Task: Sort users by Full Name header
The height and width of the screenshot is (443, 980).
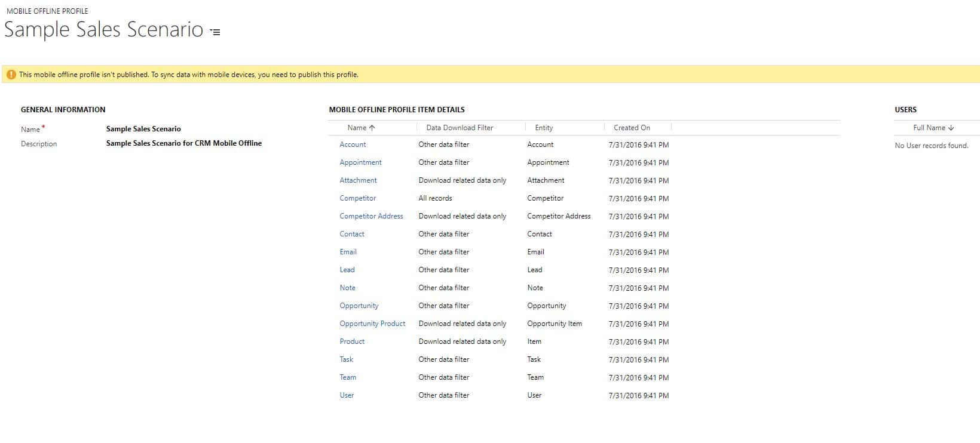Action: coord(933,128)
